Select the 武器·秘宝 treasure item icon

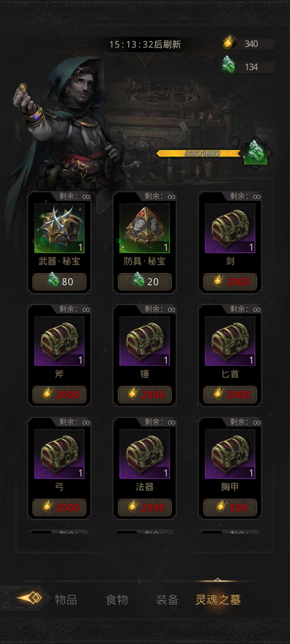59,228
